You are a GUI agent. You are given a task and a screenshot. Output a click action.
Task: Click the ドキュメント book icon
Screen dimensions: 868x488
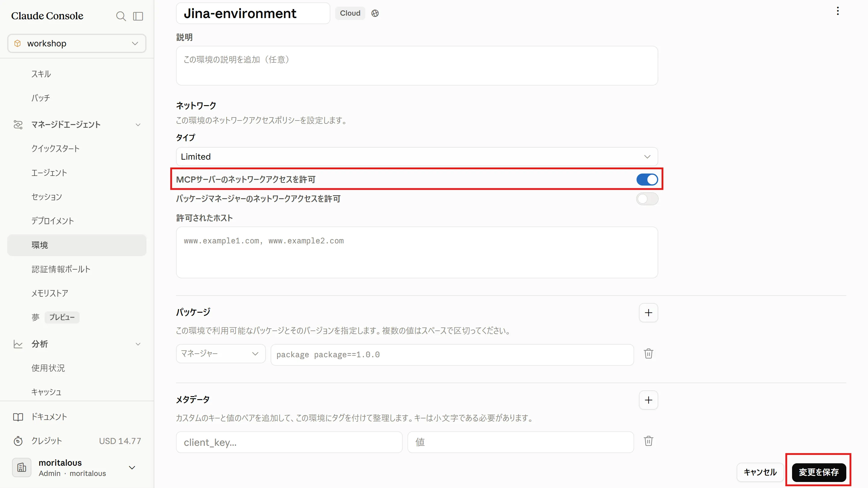tap(18, 417)
